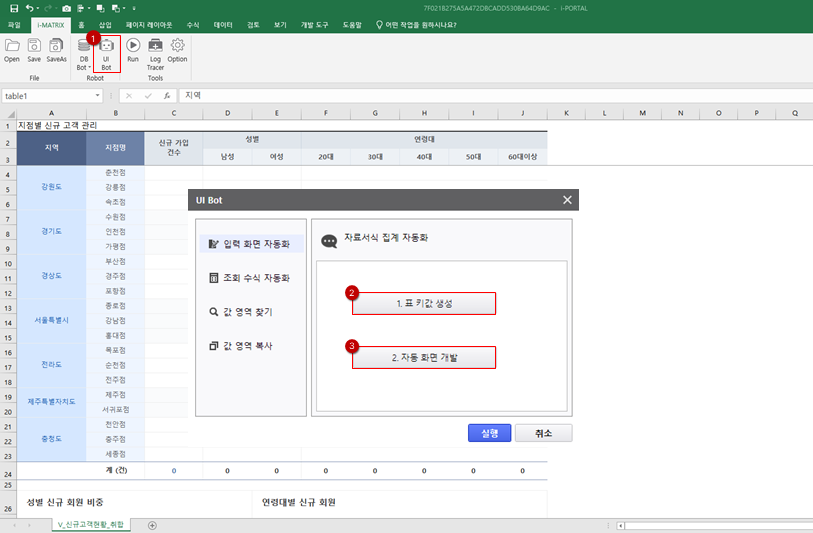Open the Option gear settings
The width and height of the screenshot is (813, 533).
(178, 47)
